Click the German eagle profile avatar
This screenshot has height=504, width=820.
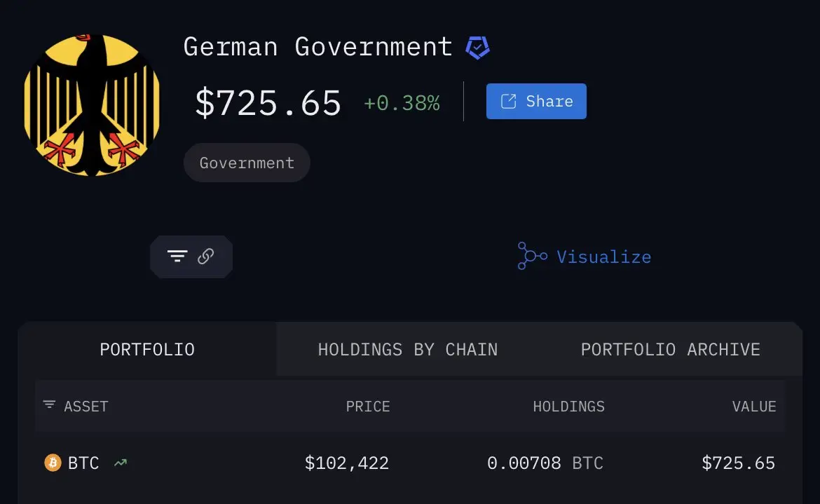coord(92,104)
